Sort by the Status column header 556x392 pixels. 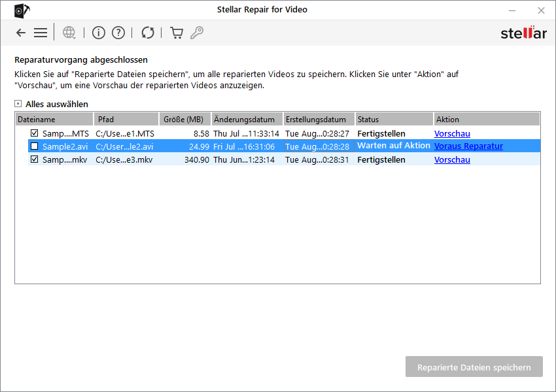click(x=394, y=120)
